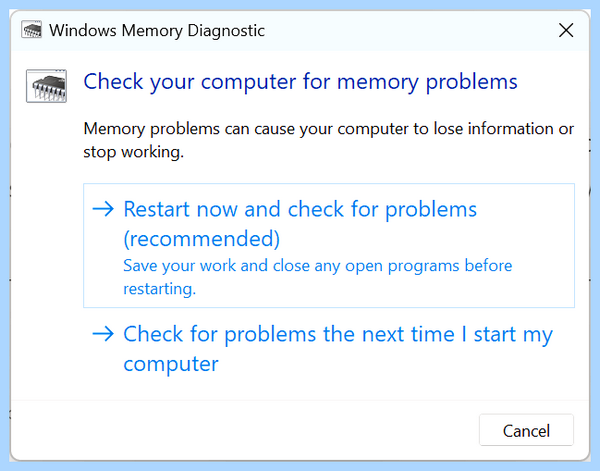
Task: Click the word computer in the second option
Action: (x=171, y=364)
